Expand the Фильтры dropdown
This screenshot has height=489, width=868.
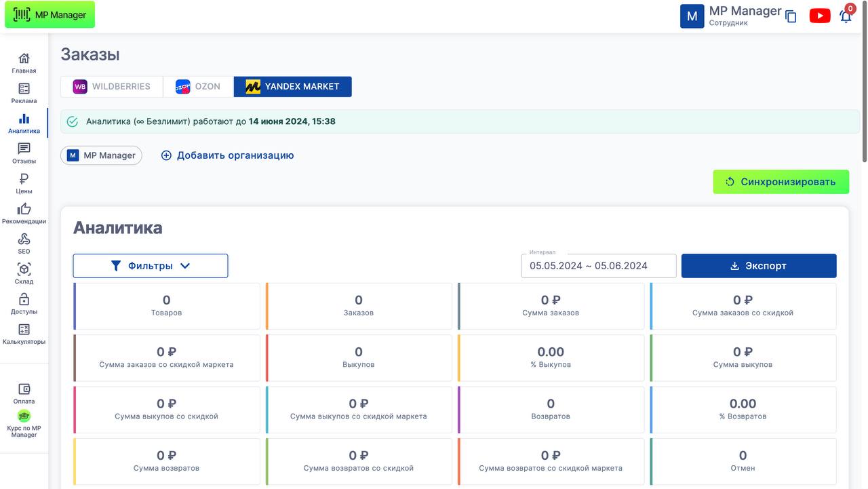point(151,266)
